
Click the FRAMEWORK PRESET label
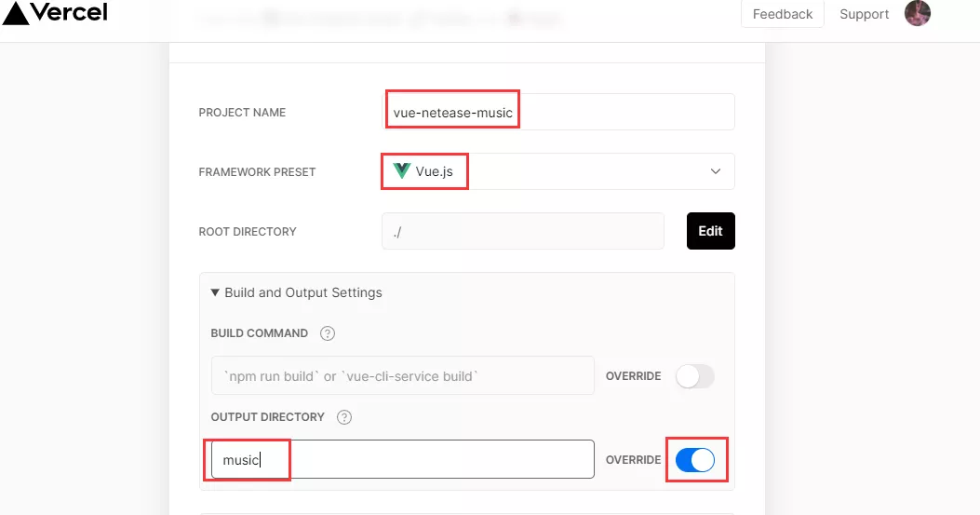click(257, 172)
